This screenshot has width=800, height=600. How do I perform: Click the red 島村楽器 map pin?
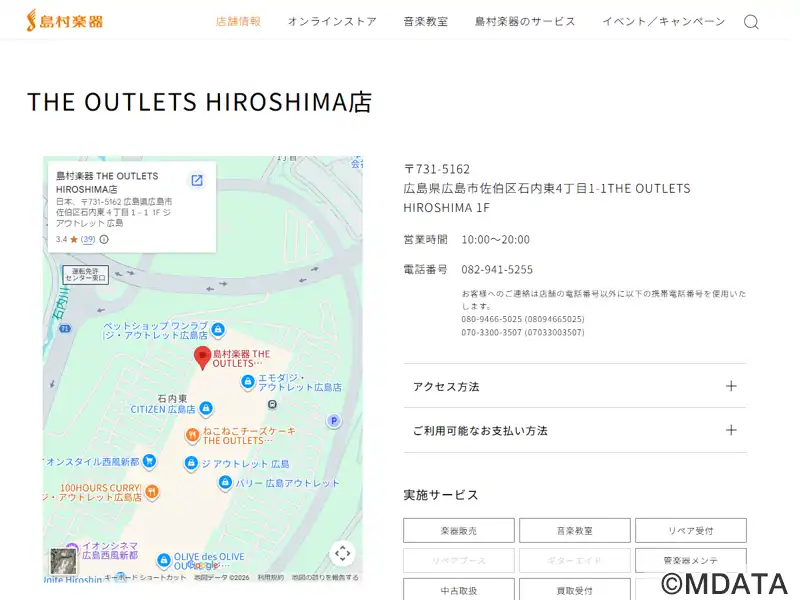click(x=203, y=358)
